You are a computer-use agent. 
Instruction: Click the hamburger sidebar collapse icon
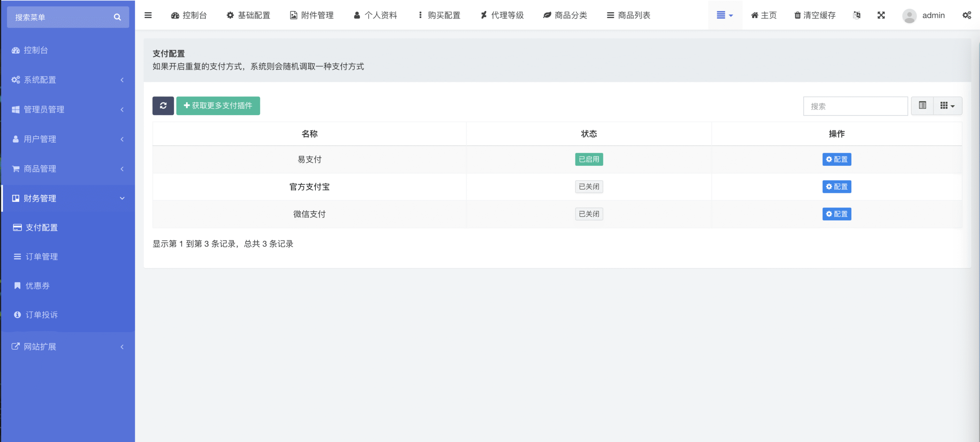(148, 15)
